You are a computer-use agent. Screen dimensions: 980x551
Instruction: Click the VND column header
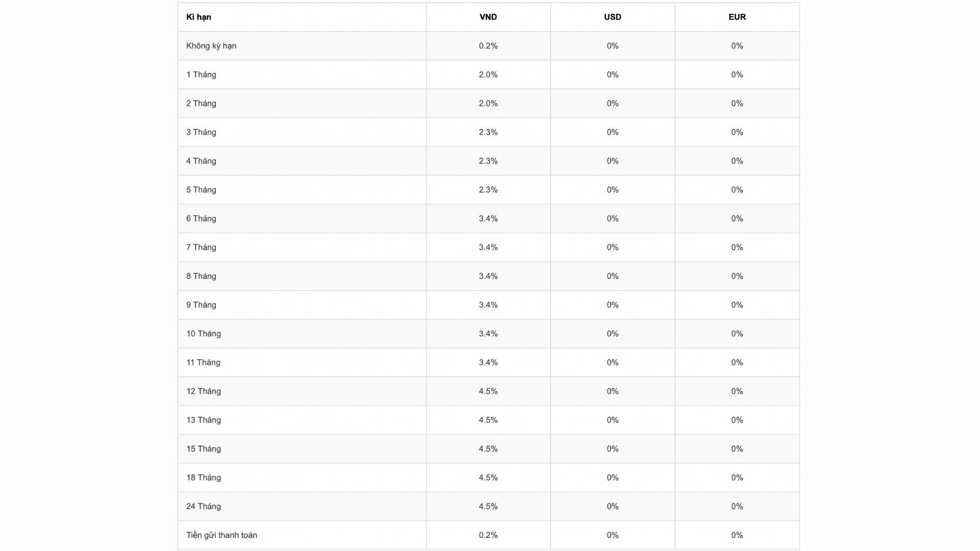488,17
